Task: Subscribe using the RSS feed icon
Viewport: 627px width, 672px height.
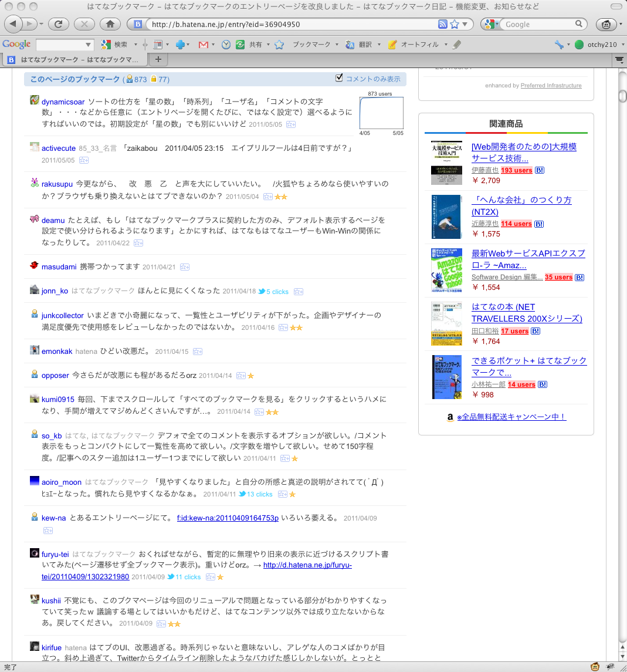Action: click(443, 24)
